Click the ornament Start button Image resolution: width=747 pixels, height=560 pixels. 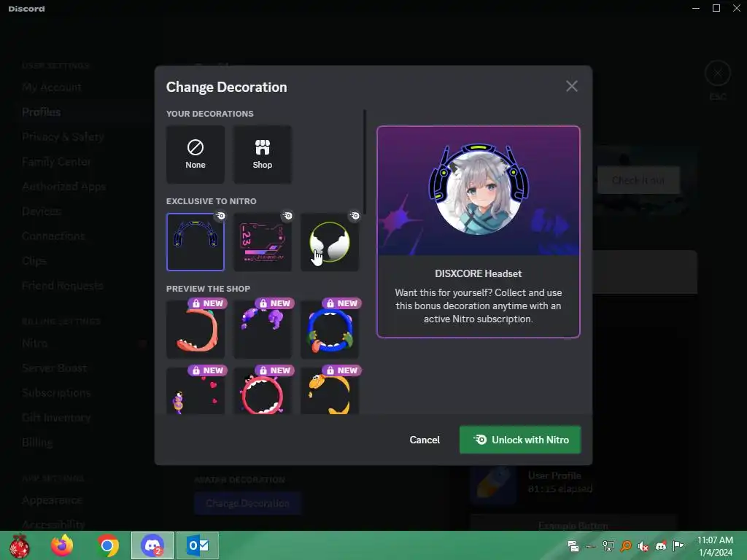point(19,545)
